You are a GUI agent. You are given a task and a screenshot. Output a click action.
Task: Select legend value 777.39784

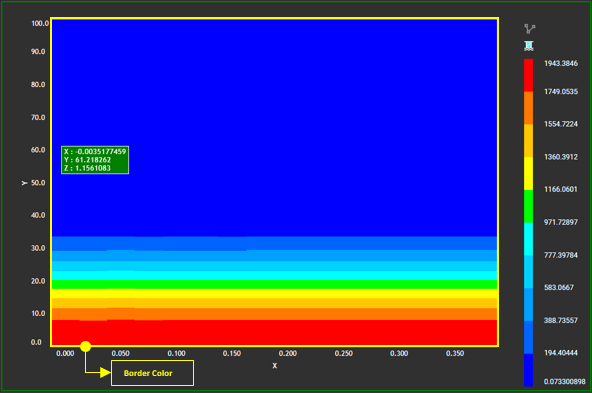click(x=561, y=255)
